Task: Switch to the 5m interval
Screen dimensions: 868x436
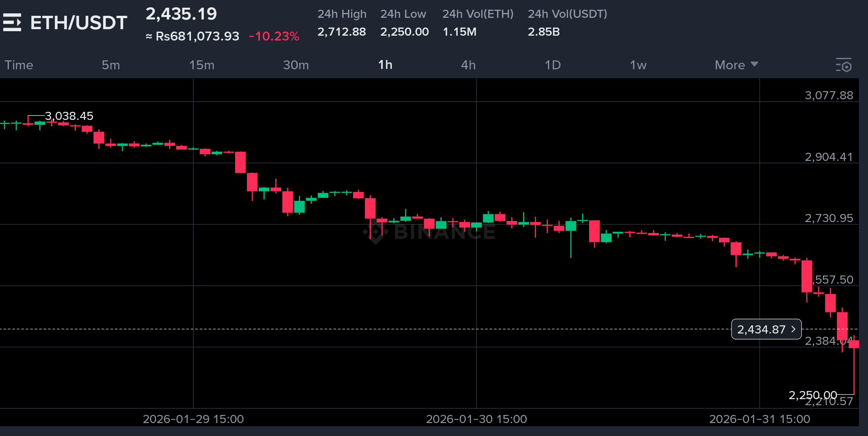Action: click(x=111, y=65)
